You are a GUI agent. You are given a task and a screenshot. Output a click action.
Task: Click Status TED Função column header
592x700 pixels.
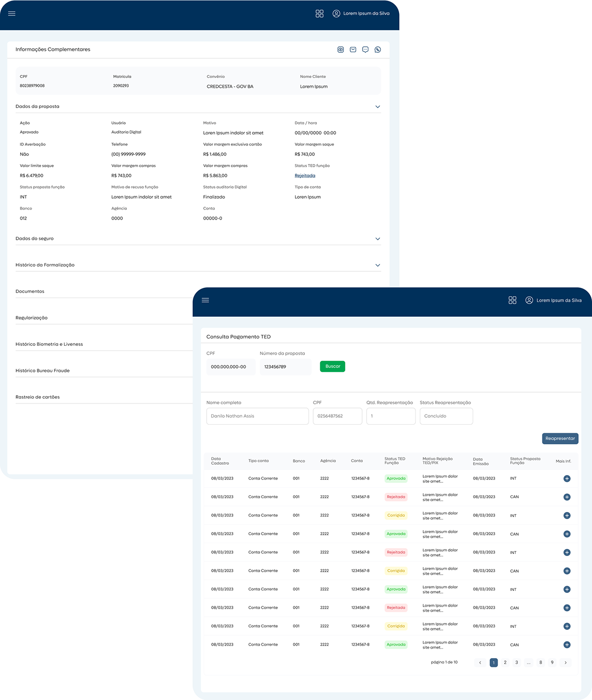395,461
